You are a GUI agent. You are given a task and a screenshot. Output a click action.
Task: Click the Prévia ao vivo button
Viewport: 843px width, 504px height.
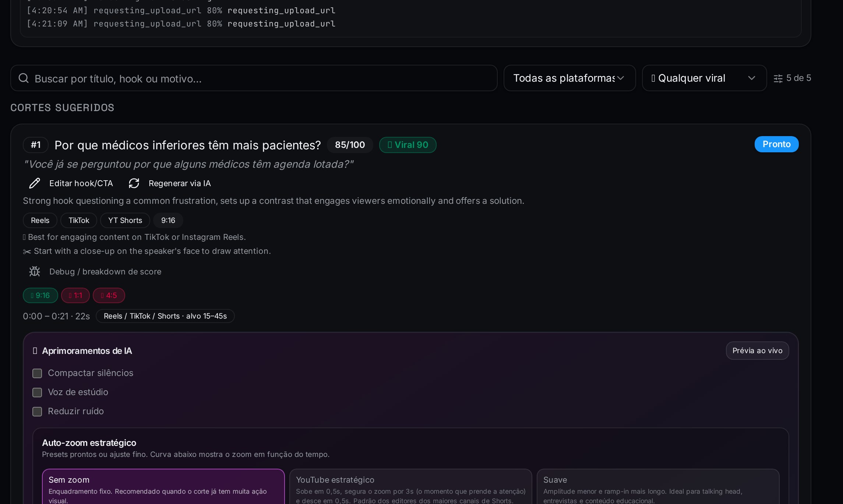758,351
